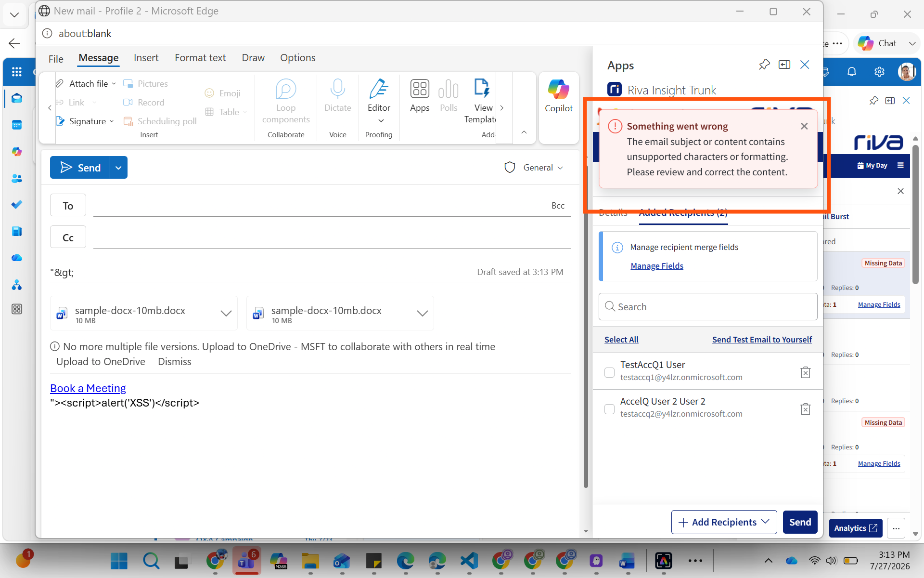
Task: Open To Do checkmark in sidebar
Action: [x=17, y=205]
